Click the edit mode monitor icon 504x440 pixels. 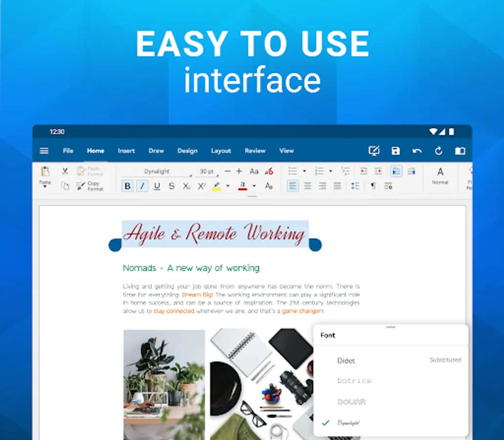click(x=374, y=151)
